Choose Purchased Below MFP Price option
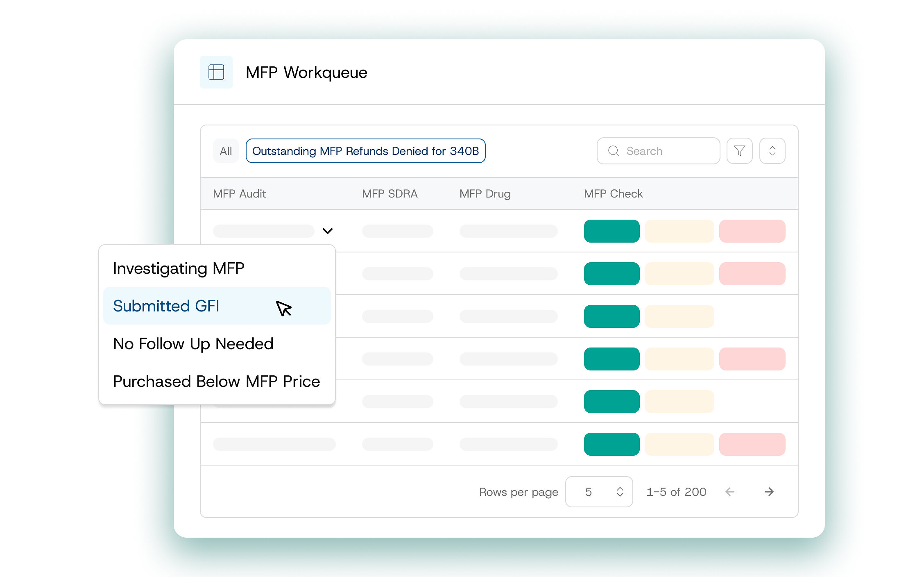924x577 pixels. (217, 382)
